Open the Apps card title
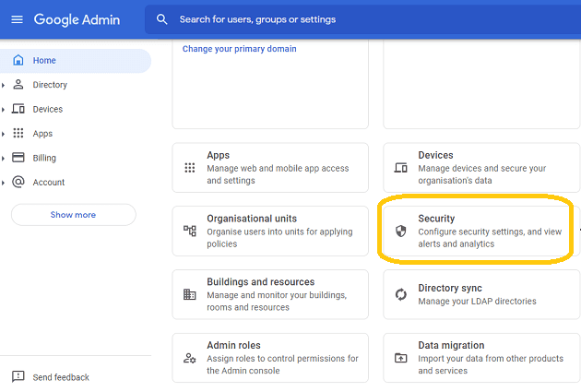This screenshot has height=392, width=581. point(219,155)
